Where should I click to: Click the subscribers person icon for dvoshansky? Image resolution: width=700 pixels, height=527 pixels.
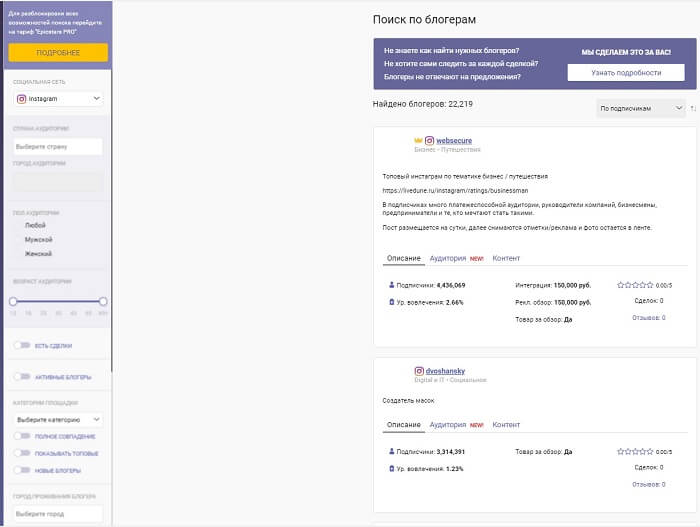coord(392,451)
